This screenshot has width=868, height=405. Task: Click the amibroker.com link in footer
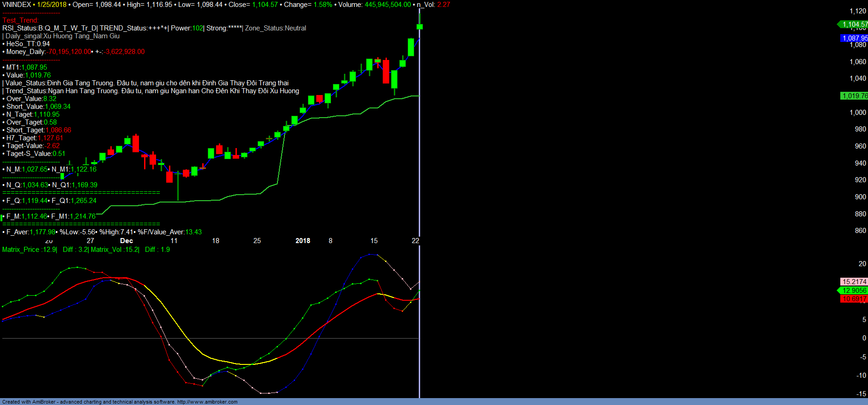pos(207,402)
